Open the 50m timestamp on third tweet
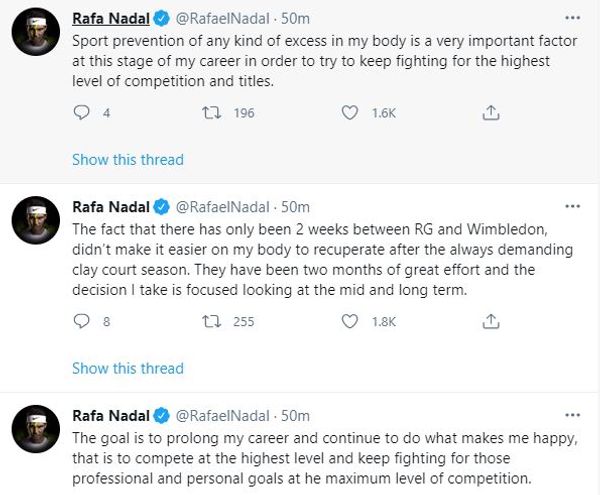 (296, 415)
